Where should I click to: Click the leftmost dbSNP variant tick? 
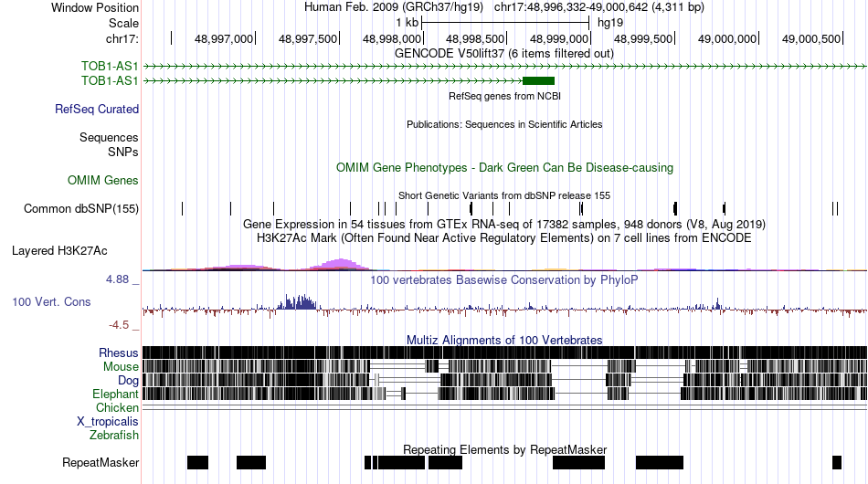point(182,208)
